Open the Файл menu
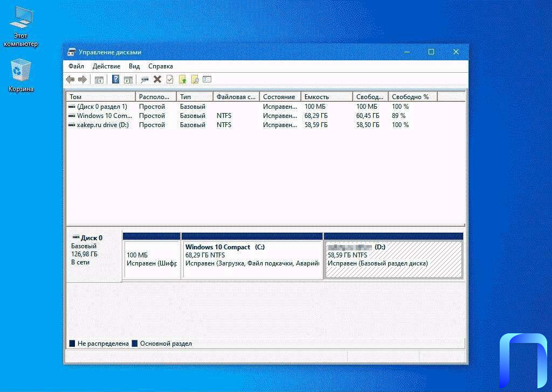 [x=76, y=66]
